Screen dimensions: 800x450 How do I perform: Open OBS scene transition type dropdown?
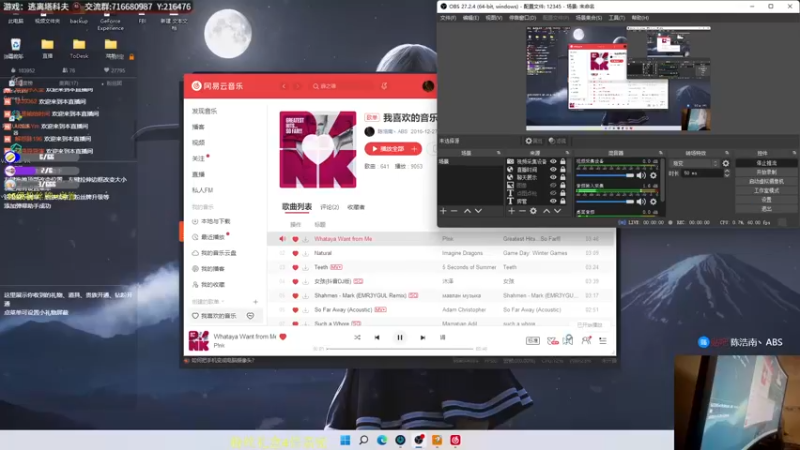click(694, 163)
